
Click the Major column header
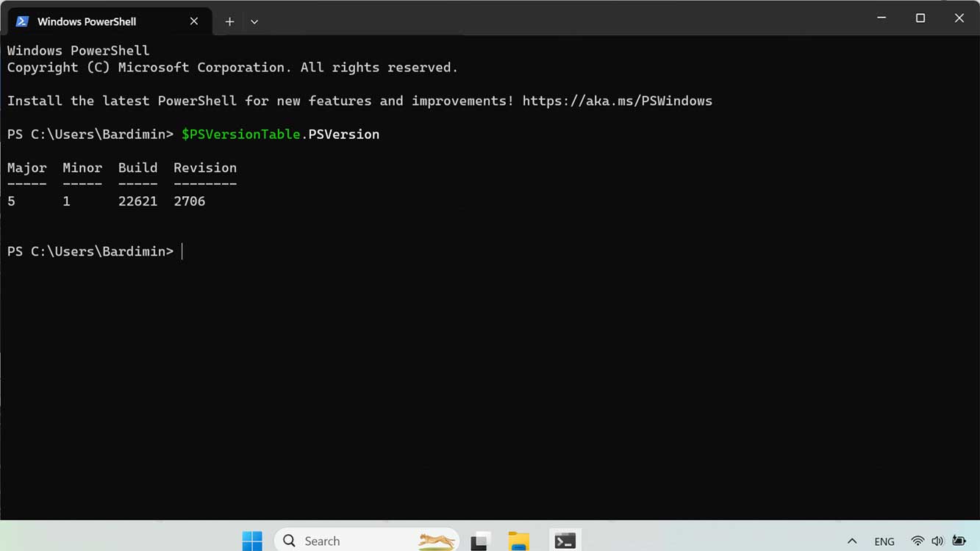[x=27, y=168]
